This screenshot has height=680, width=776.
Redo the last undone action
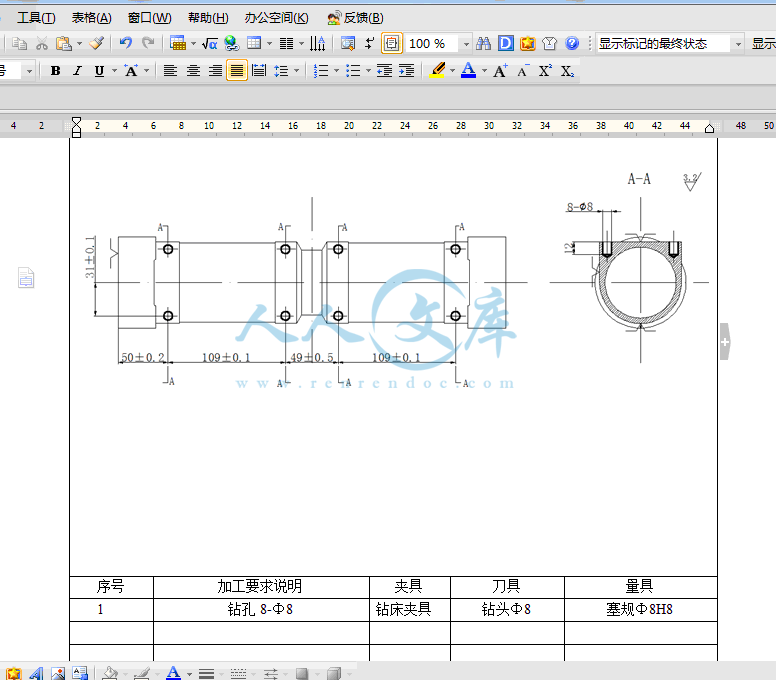coord(148,43)
